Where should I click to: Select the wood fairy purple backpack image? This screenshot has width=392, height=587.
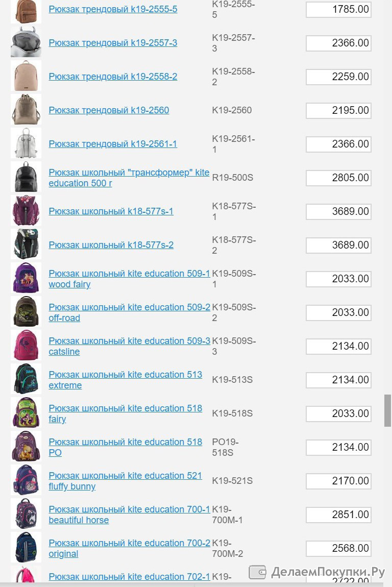(x=26, y=278)
